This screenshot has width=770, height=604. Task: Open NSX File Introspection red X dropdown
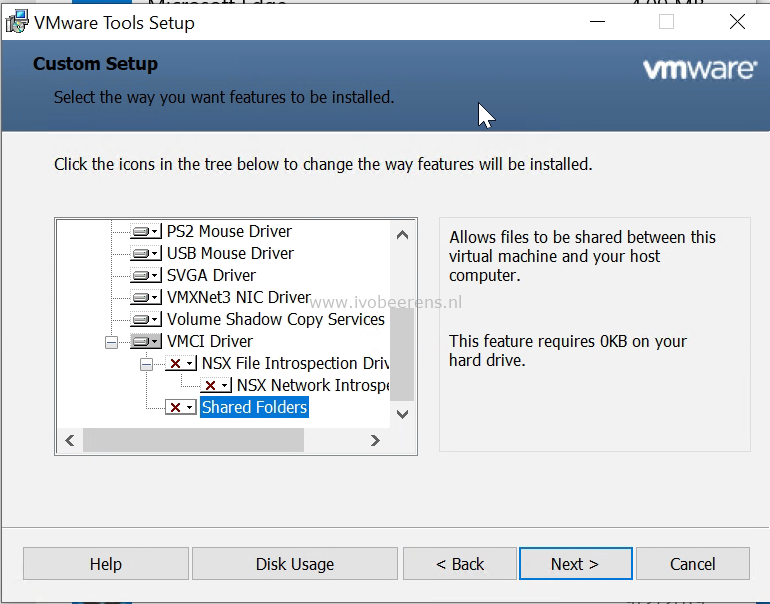pyautogui.click(x=181, y=363)
